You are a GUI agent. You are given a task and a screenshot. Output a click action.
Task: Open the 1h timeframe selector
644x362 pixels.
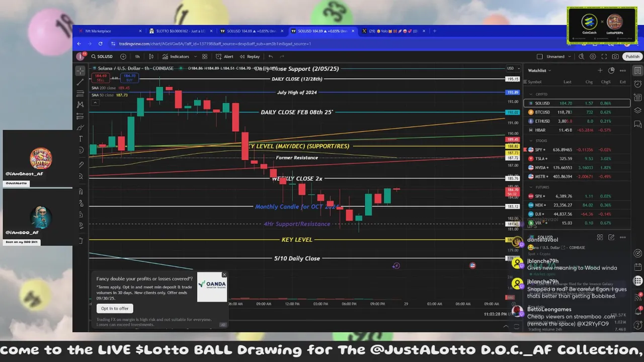(137, 56)
